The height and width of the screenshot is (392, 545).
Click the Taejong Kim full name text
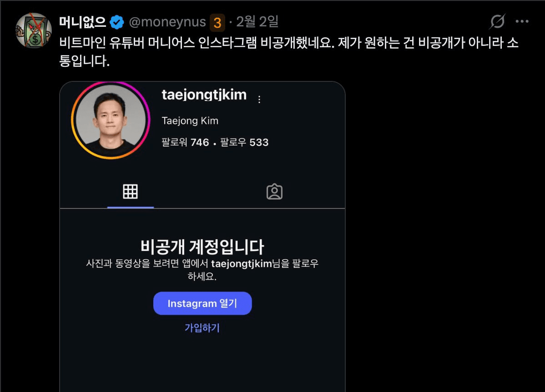pyautogui.click(x=190, y=121)
